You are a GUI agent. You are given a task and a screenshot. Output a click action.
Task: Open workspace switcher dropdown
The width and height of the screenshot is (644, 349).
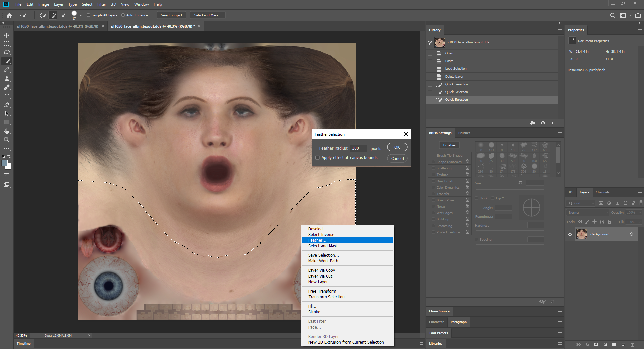coord(630,15)
